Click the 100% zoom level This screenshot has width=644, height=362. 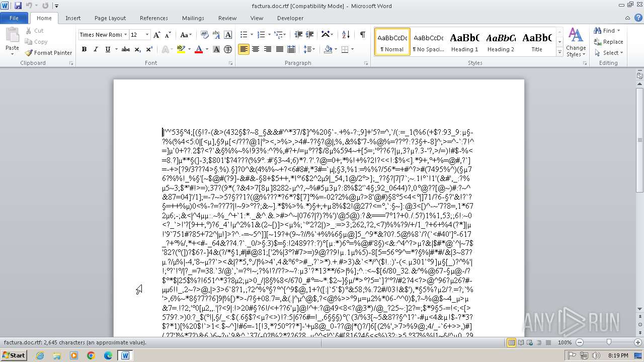point(565,342)
